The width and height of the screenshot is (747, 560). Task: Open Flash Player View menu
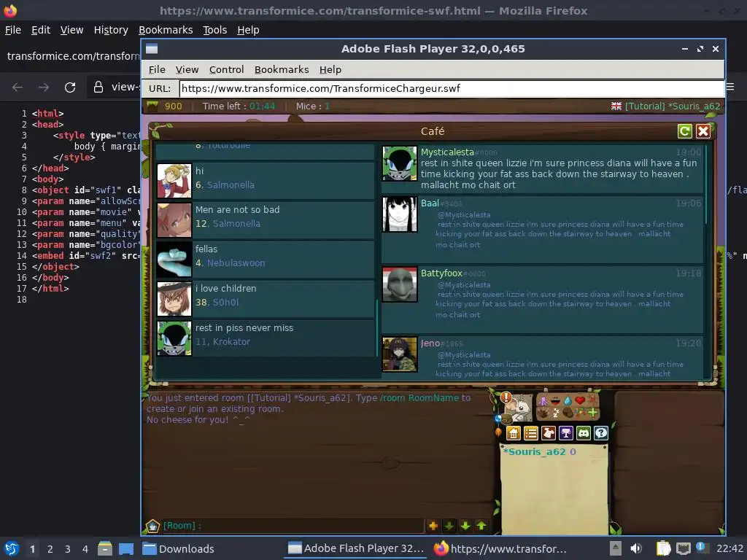pyautogui.click(x=187, y=69)
